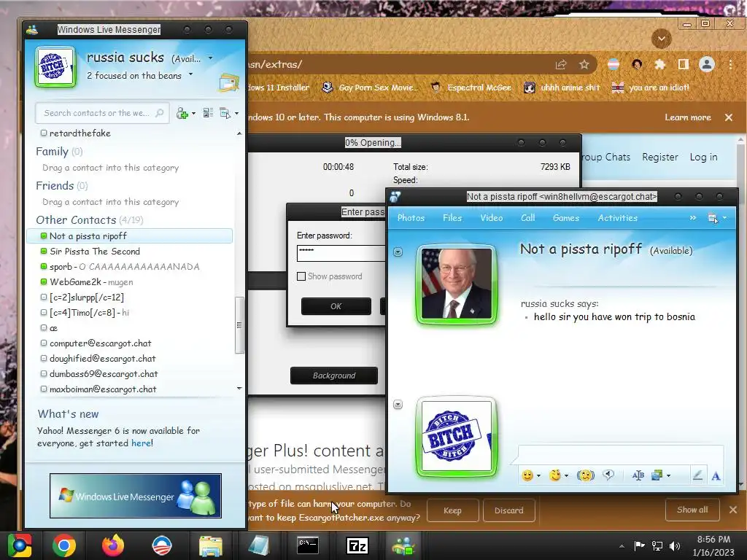Open the status dropdown next to russia sucks

(x=211, y=58)
